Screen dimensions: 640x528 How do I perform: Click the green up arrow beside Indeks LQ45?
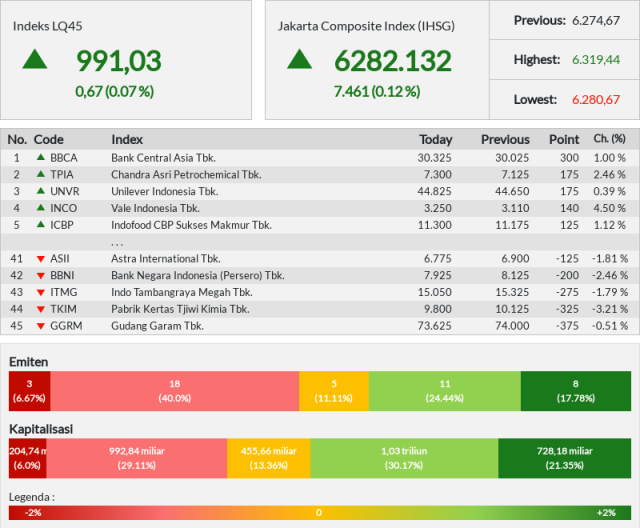[x=35, y=59]
